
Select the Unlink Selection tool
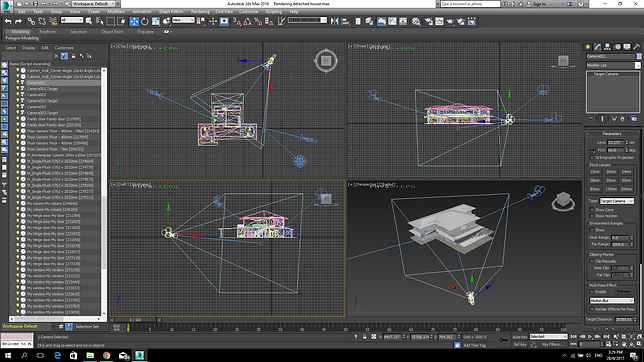coord(42,21)
